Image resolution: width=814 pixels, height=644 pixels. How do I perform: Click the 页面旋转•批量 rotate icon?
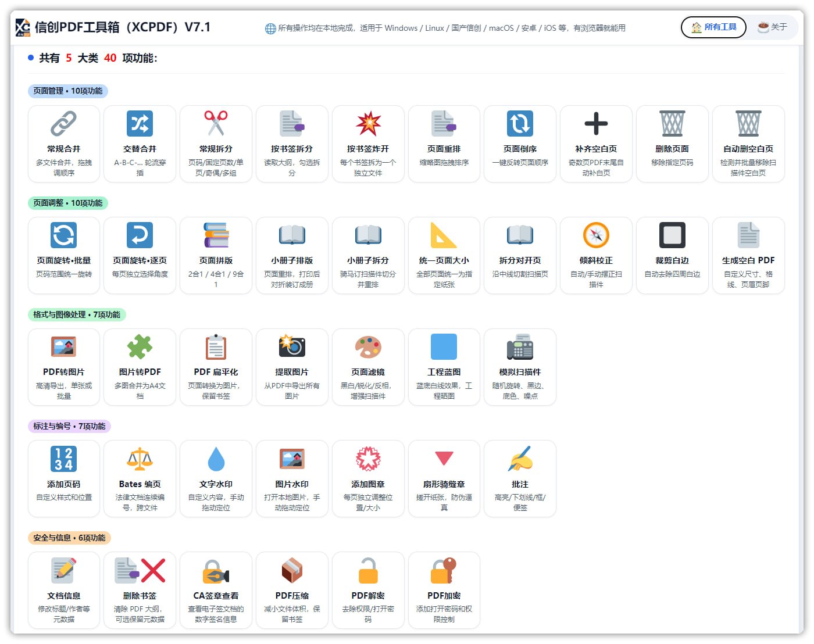pyautogui.click(x=64, y=235)
